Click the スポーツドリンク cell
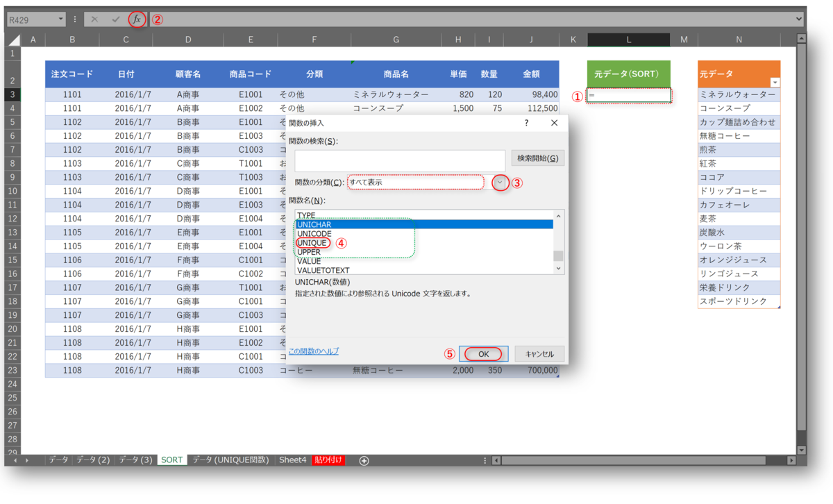This screenshot has width=833, height=504. (x=739, y=301)
